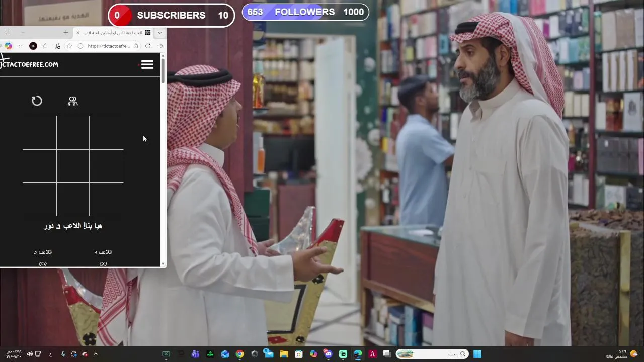Open the Windows Start menu
Image resolution: width=644 pixels, height=362 pixels.
pos(477,354)
